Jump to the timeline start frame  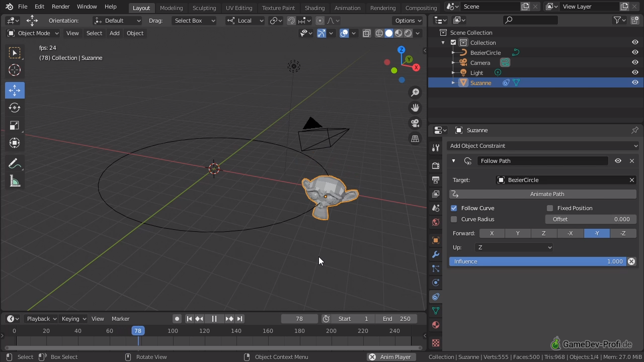[189, 319]
